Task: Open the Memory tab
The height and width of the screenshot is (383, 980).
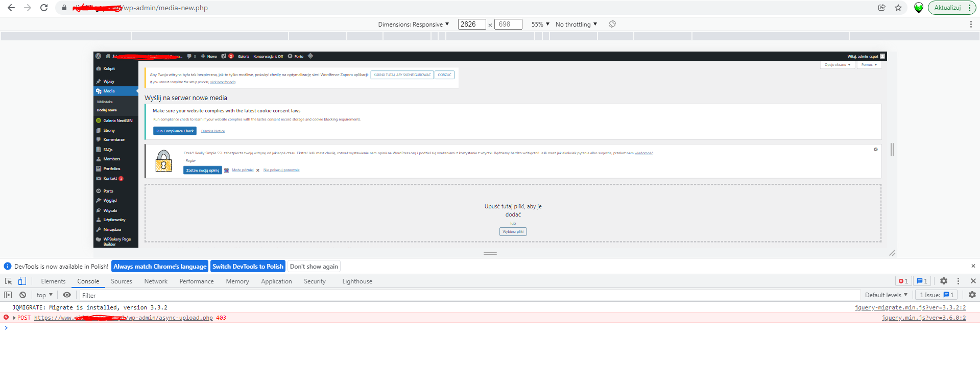Action: [237, 281]
